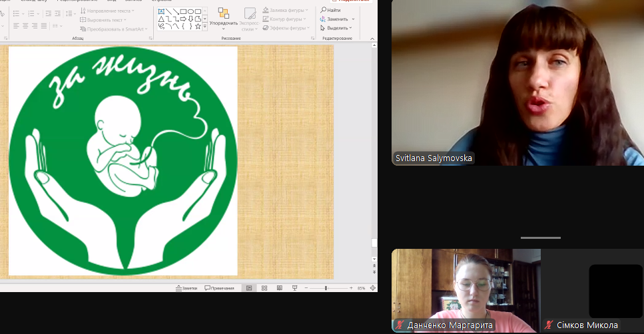
Task: Go to the next slide
Action: coord(374,271)
